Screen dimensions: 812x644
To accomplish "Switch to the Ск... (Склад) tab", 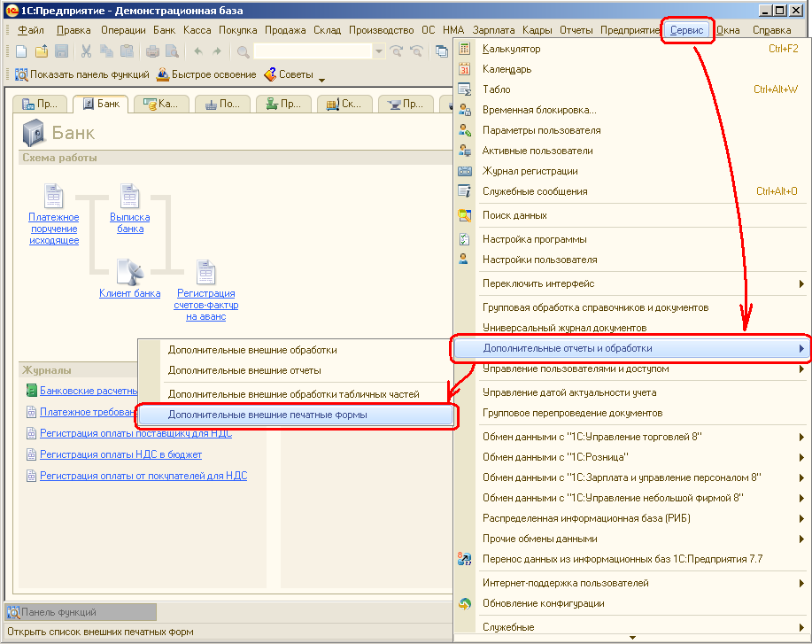I will (x=344, y=104).
